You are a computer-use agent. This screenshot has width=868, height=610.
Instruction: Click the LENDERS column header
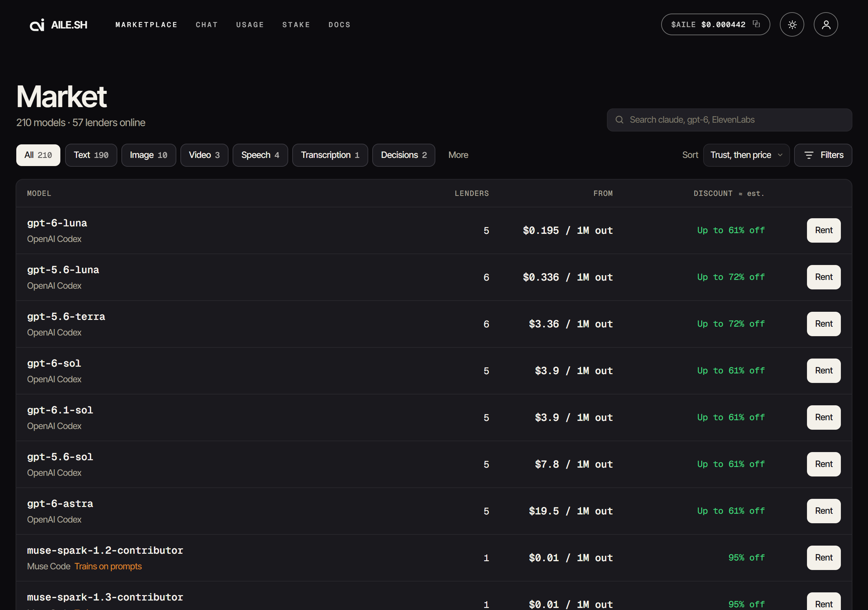tap(471, 194)
